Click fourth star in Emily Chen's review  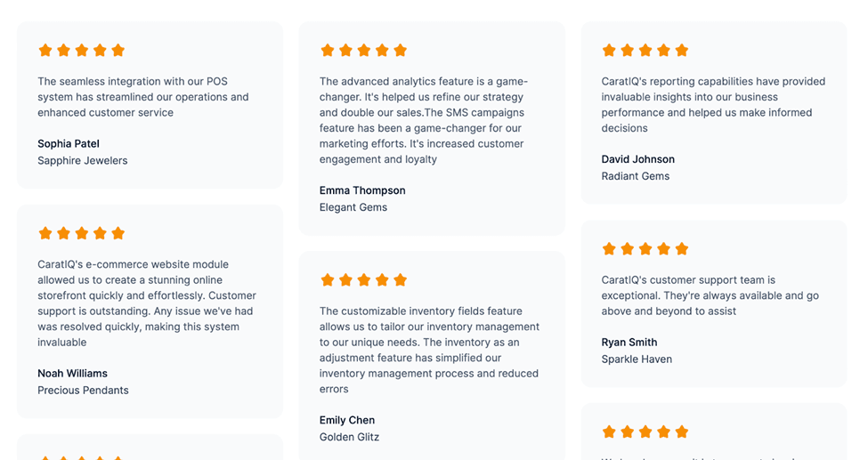point(382,279)
